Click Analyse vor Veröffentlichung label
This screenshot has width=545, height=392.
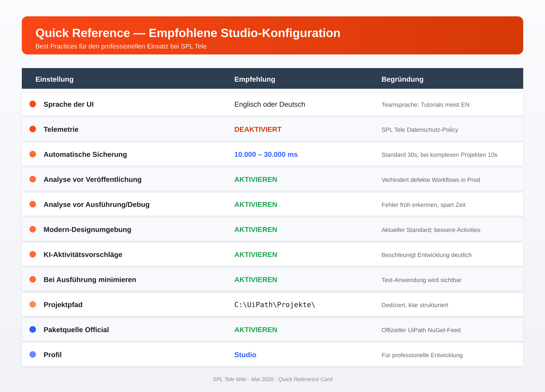pos(93,179)
